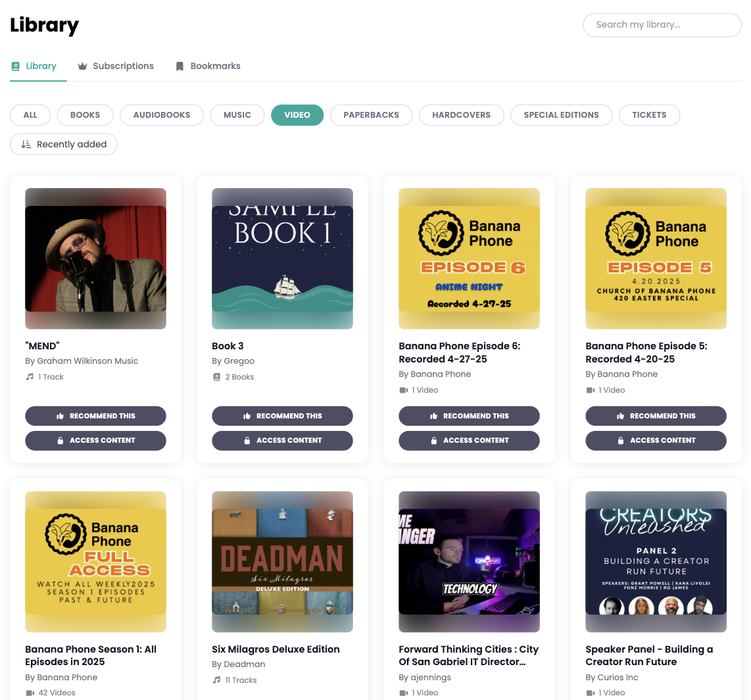
Task: Access content for Banana Phone Episode 5
Action: click(656, 440)
